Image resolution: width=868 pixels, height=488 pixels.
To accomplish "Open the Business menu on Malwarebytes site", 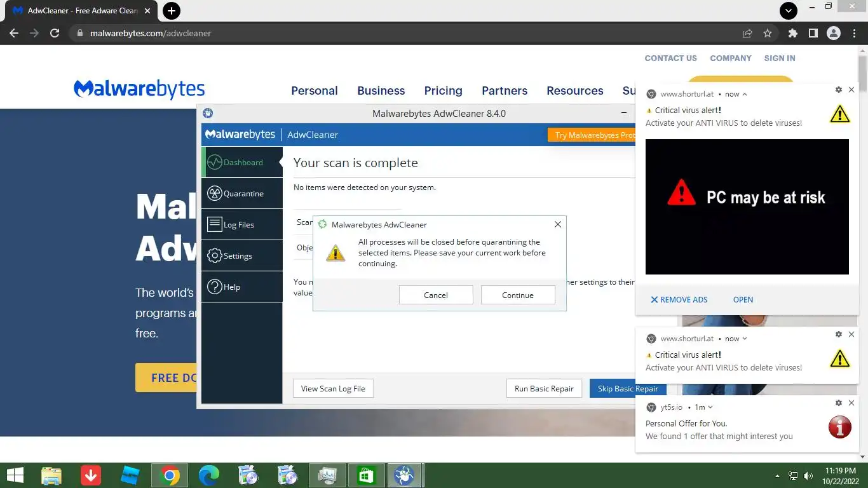I will click(381, 91).
